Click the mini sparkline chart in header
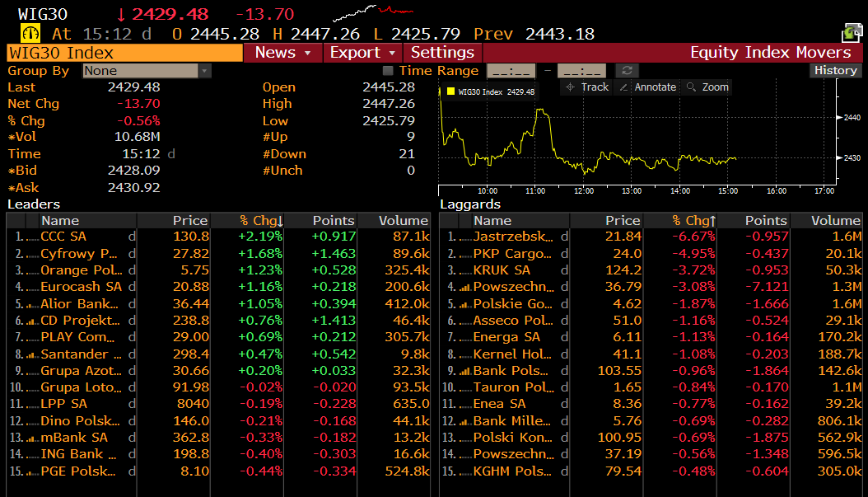The width and height of the screenshot is (868, 497). 373,12
